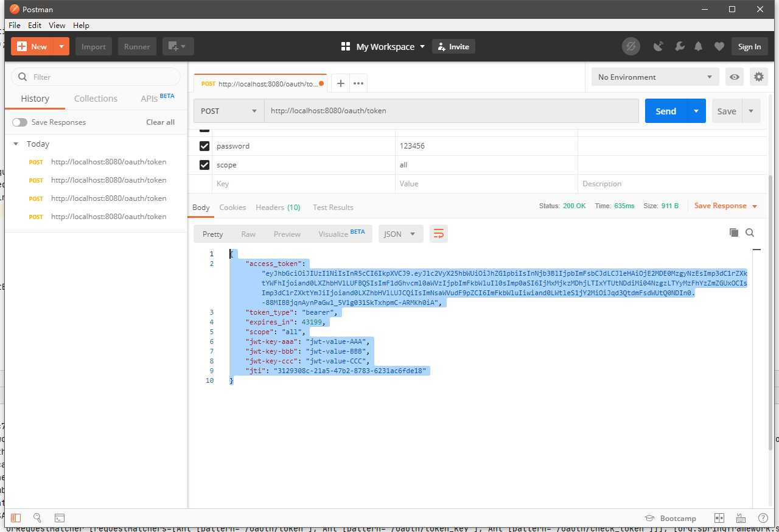This screenshot has width=779, height=532.
Task: Open Bootcamp in the status bar
Action: click(671, 518)
